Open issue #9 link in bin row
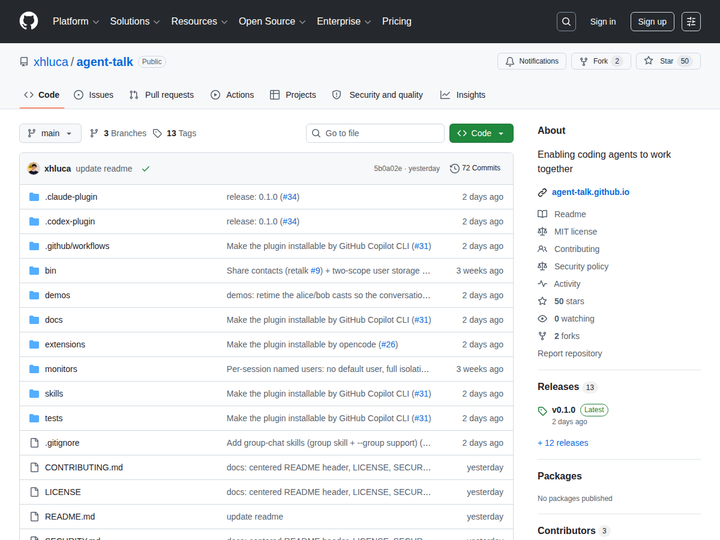720x540 pixels. click(x=315, y=271)
